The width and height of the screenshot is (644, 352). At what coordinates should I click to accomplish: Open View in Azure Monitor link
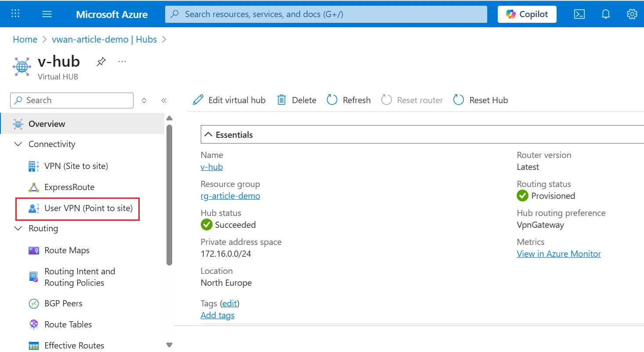tap(559, 254)
